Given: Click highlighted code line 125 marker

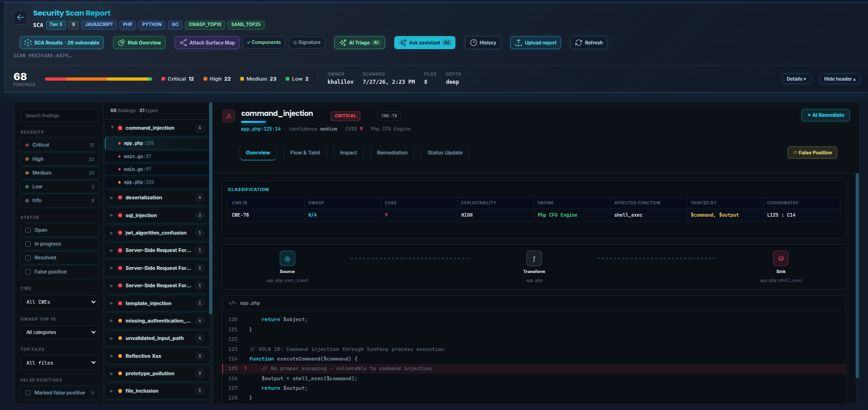Looking at the screenshot, I should [x=245, y=368].
